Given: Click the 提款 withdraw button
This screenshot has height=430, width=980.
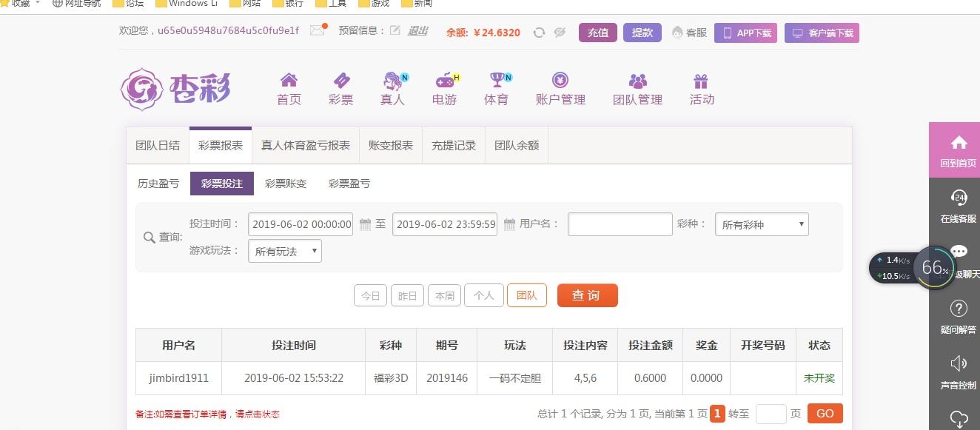Looking at the screenshot, I should 642,33.
